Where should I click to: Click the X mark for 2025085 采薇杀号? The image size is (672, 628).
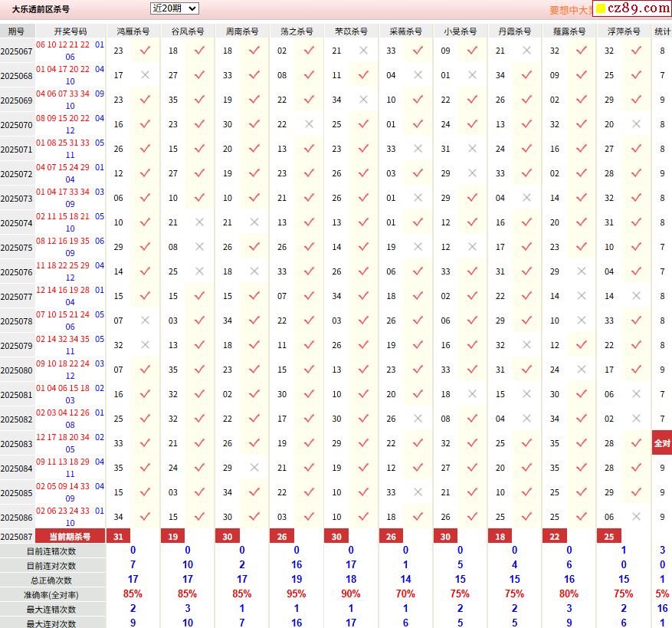418,492
